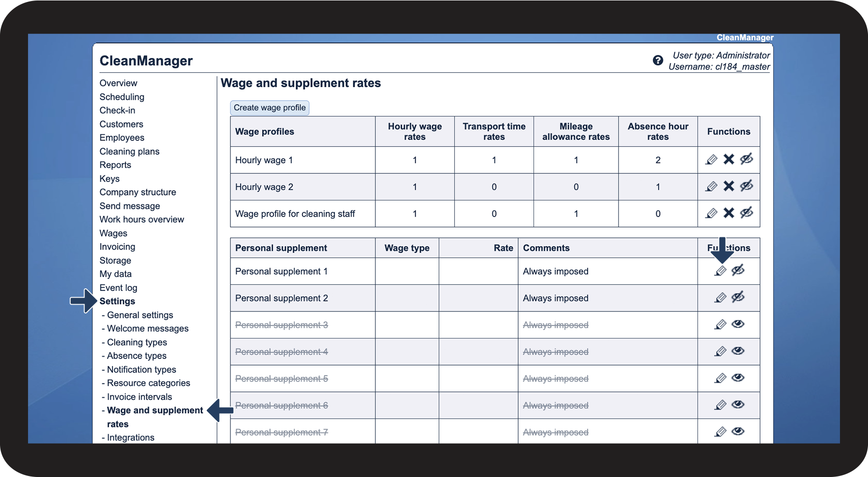Click the Integrations settings link

pyautogui.click(x=131, y=437)
